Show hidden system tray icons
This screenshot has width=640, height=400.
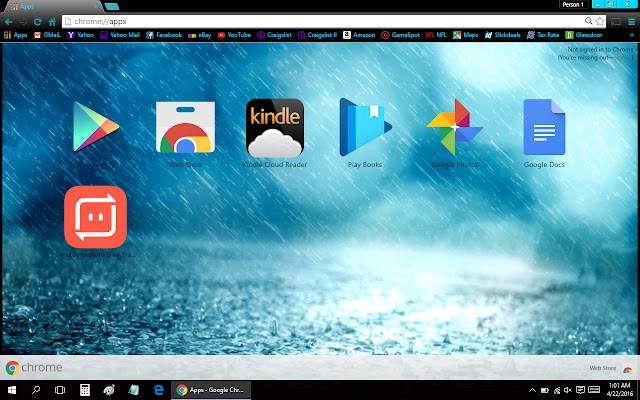pyautogui.click(x=532, y=390)
